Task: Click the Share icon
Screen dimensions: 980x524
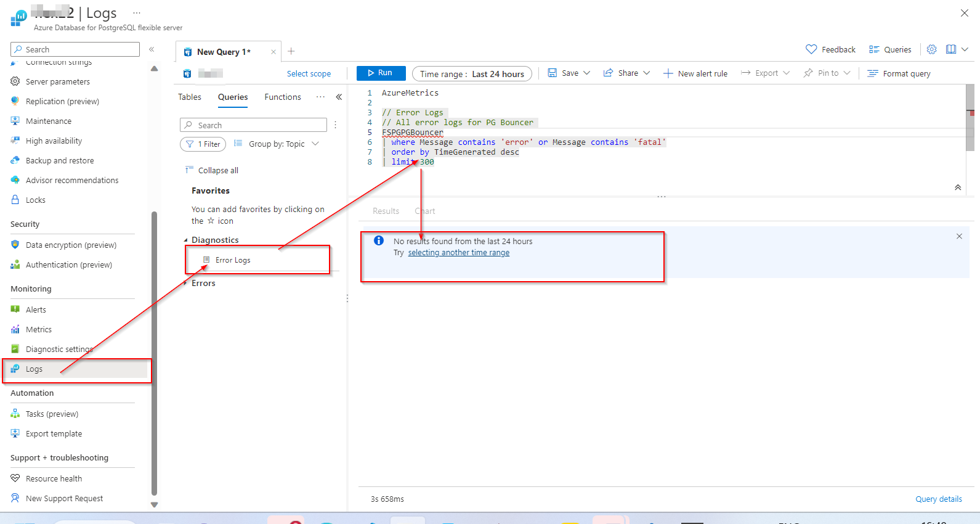Action: (x=608, y=73)
